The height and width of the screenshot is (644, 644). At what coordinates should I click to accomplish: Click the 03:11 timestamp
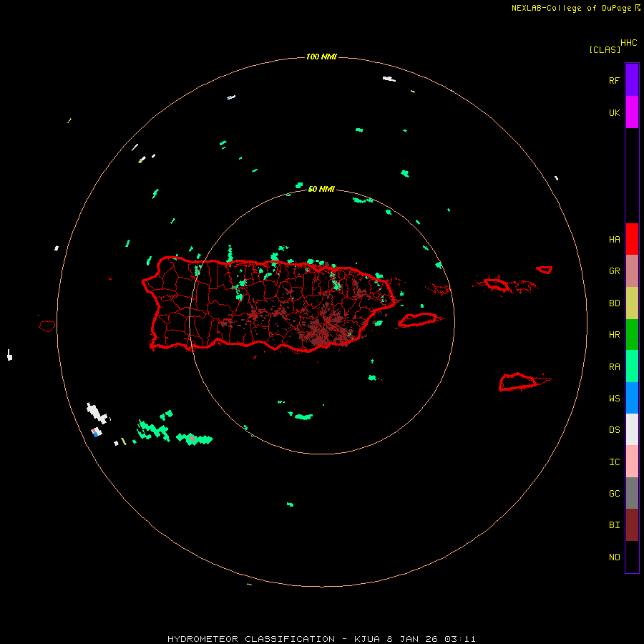pyautogui.click(x=461, y=639)
